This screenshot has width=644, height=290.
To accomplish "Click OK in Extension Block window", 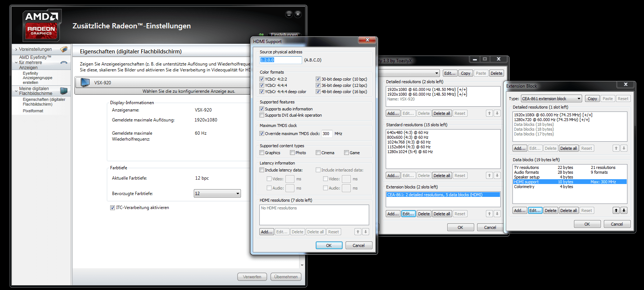I will click(x=587, y=224).
